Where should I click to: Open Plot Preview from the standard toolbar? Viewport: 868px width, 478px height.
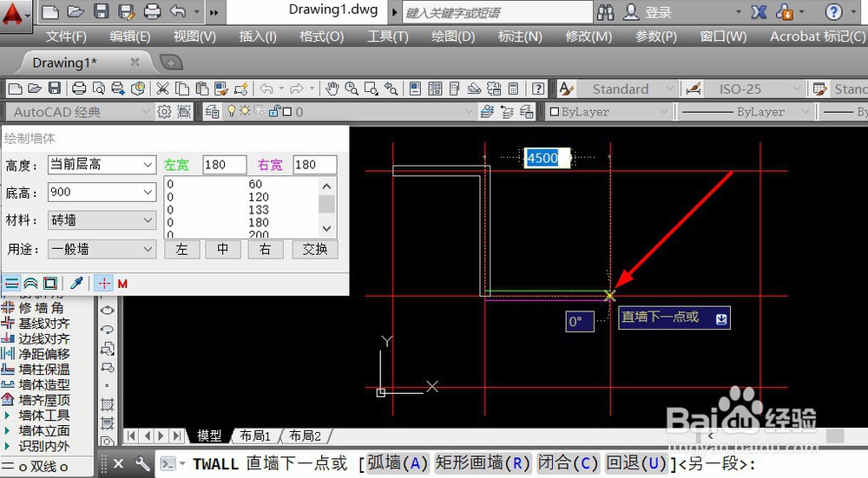point(99,88)
